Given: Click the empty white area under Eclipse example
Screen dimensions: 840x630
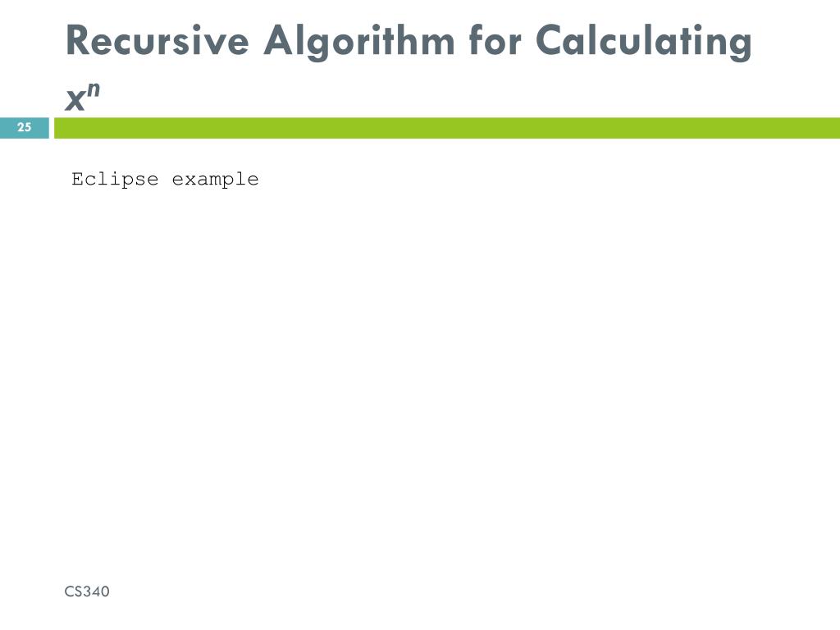Looking at the screenshot, I should [x=420, y=375].
